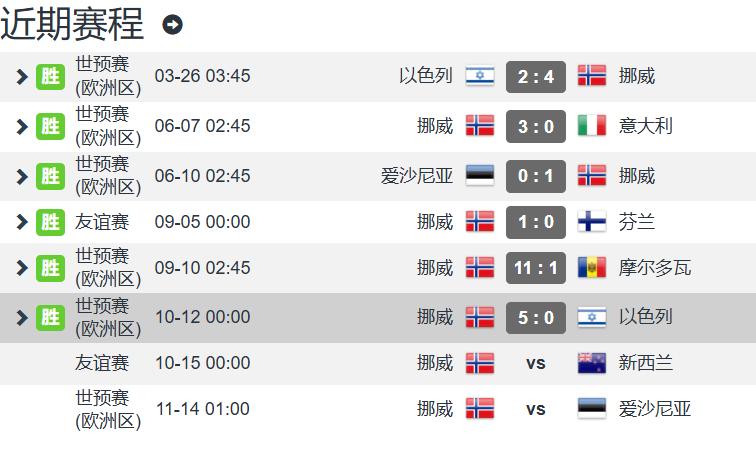Click Israel flag in the 03-26 match
The width and height of the screenshot is (756, 449).
(480, 76)
